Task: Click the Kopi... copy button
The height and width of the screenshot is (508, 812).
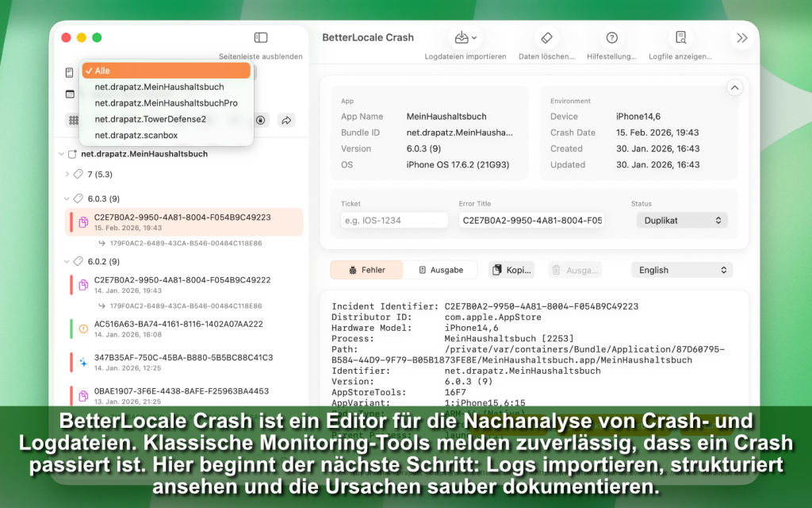Action: click(511, 270)
